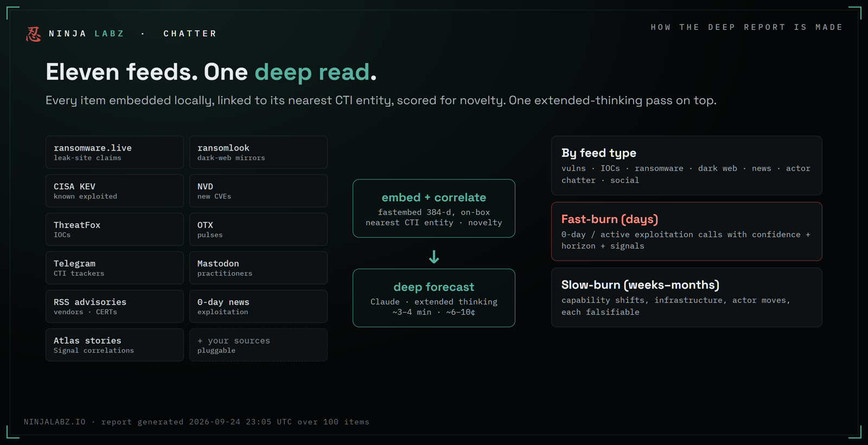Screen dimensions: 868x445
Task: Click the 'dark-web mirrors' subtitle
Action: 231,158
